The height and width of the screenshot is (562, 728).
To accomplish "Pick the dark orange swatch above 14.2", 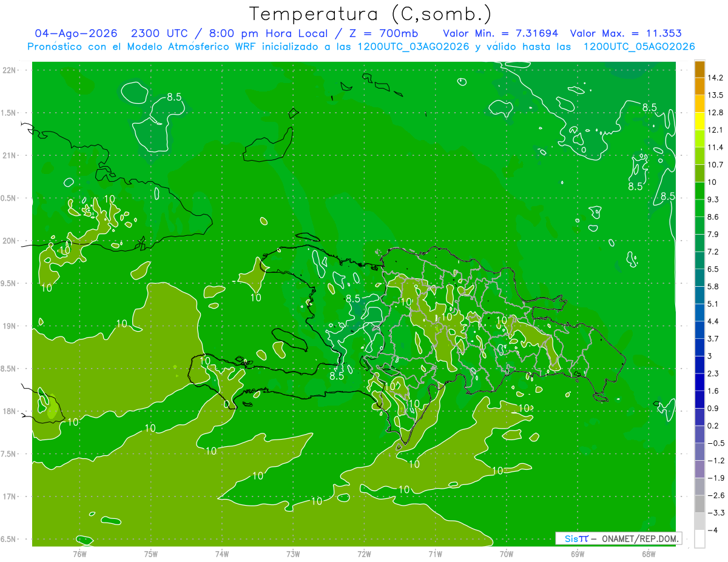I will 699,69.
